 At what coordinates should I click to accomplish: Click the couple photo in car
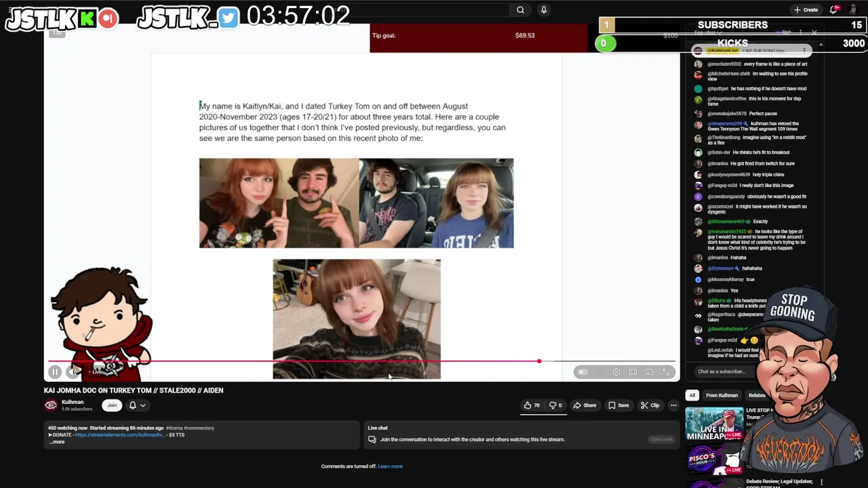tap(436, 203)
